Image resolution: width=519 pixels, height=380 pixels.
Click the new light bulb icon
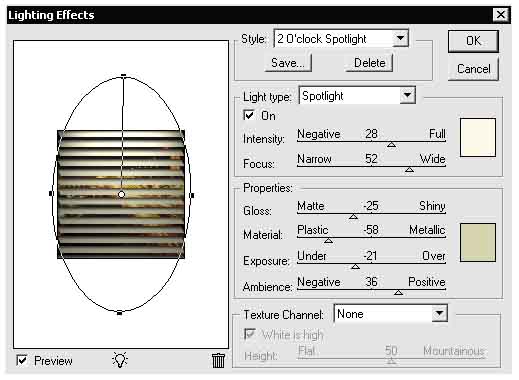tap(120, 360)
